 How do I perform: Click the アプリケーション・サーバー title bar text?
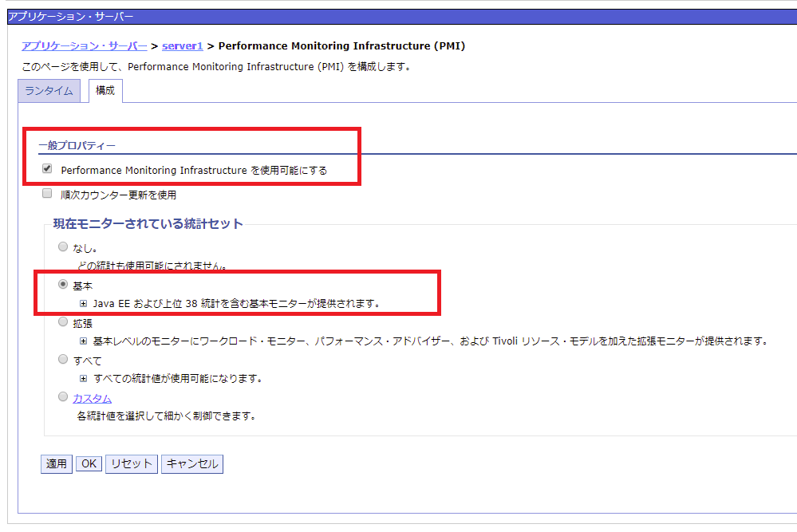pos(71,17)
